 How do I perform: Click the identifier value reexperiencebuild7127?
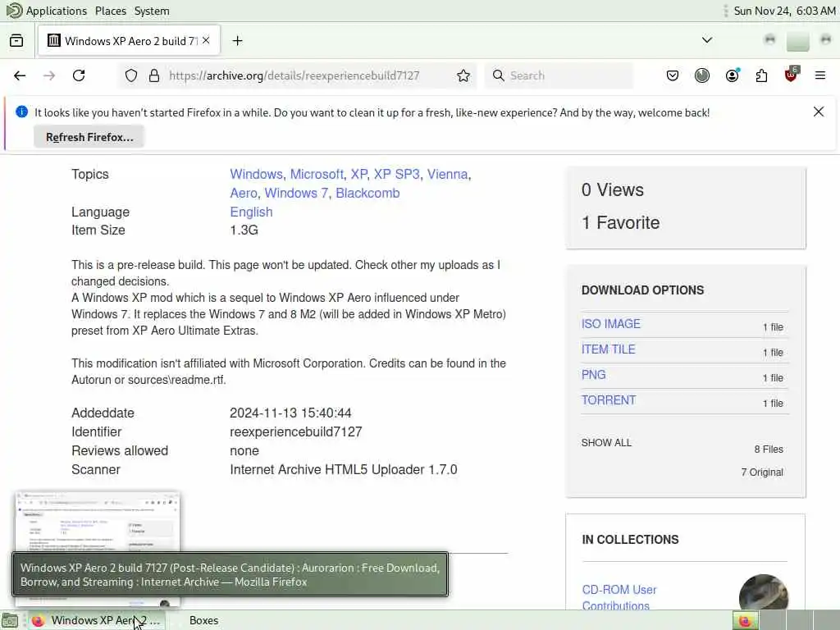click(295, 431)
